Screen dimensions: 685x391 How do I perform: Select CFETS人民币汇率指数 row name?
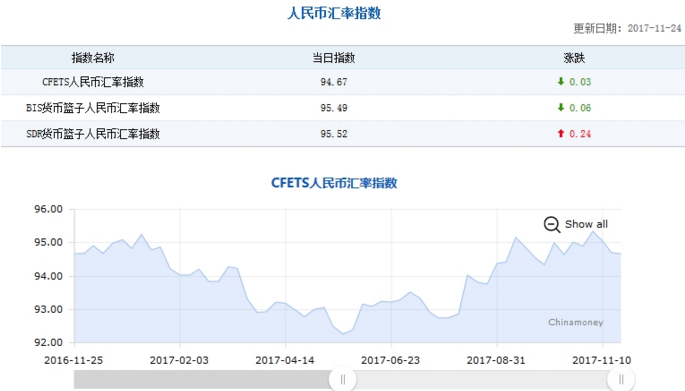(x=93, y=82)
